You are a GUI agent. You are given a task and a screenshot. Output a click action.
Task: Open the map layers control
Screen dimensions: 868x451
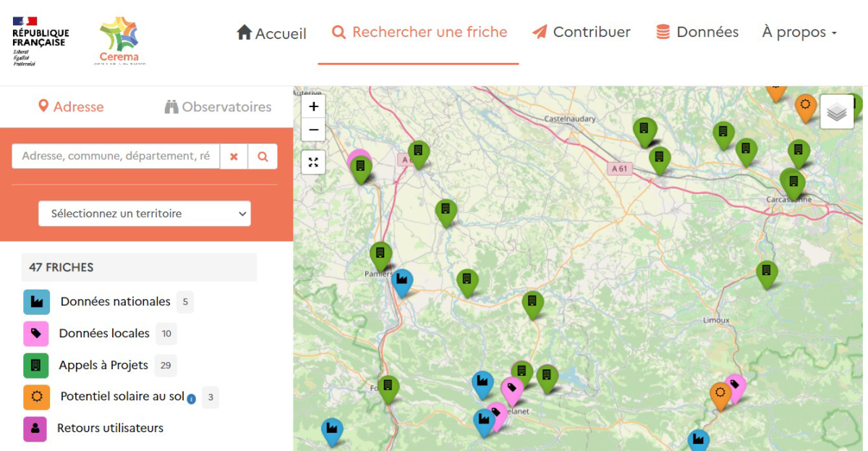[837, 112]
